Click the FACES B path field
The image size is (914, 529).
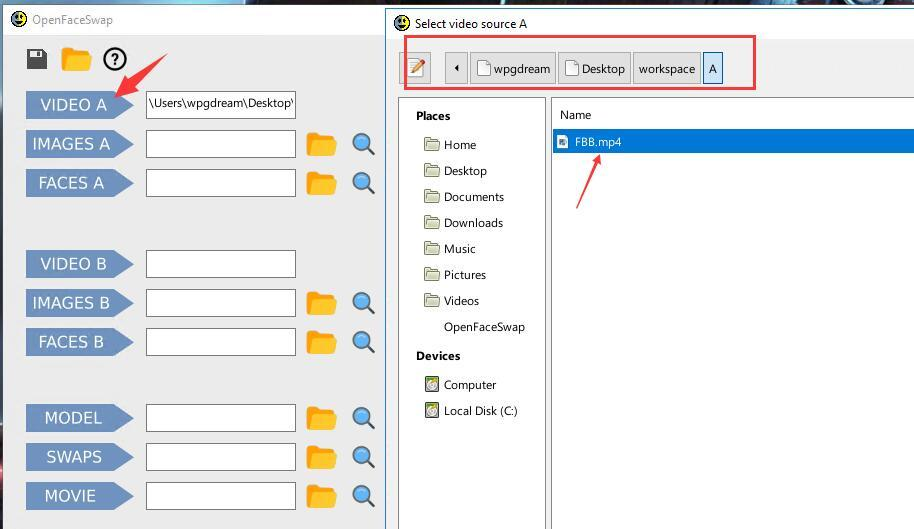(x=221, y=342)
